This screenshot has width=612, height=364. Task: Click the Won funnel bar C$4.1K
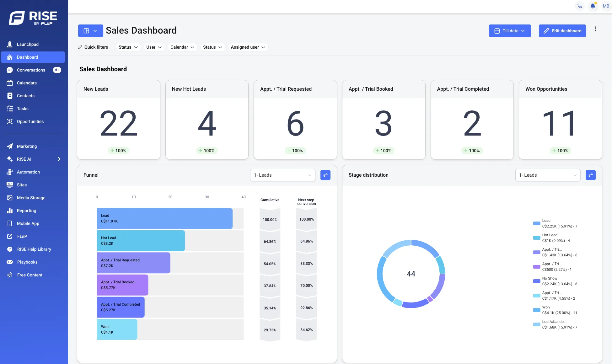(117, 329)
